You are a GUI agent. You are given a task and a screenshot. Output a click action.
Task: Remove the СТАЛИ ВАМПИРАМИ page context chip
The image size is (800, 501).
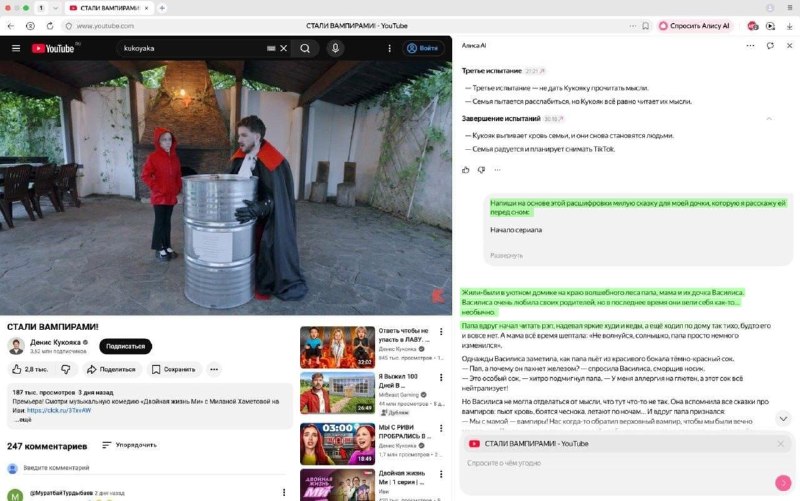781,444
